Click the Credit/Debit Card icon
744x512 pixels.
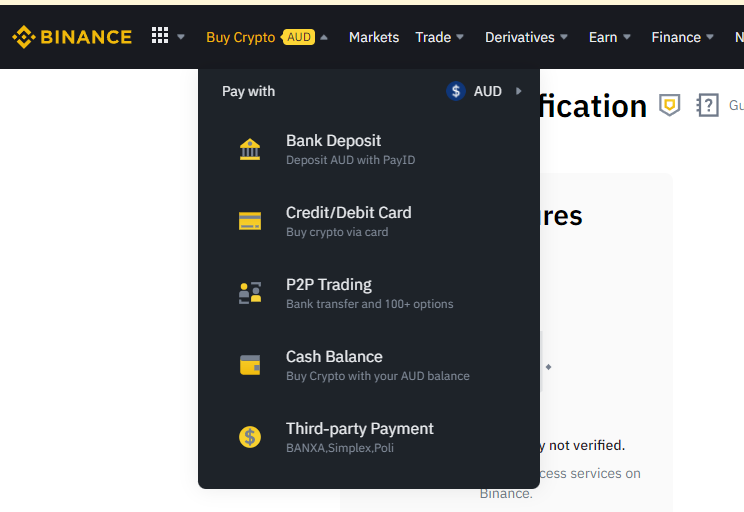coord(250,221)
